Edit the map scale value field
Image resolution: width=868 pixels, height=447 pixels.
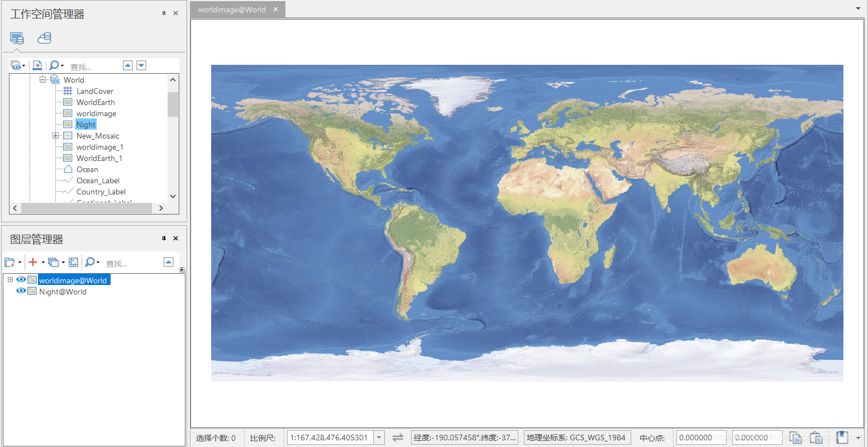click(330, 438)
